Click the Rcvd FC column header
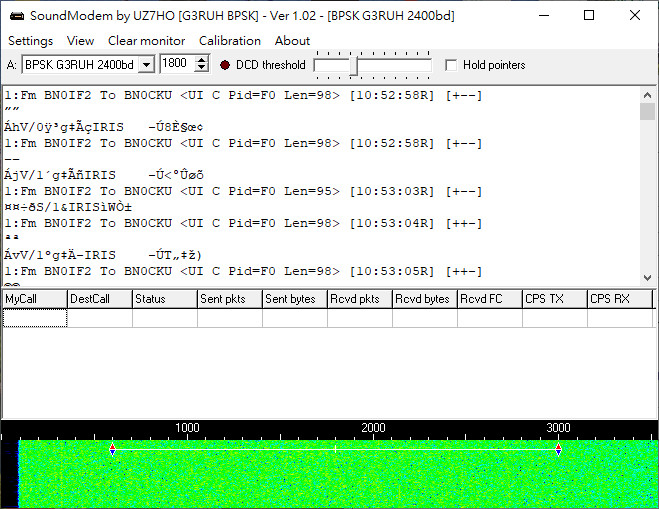 click(490, 299)
